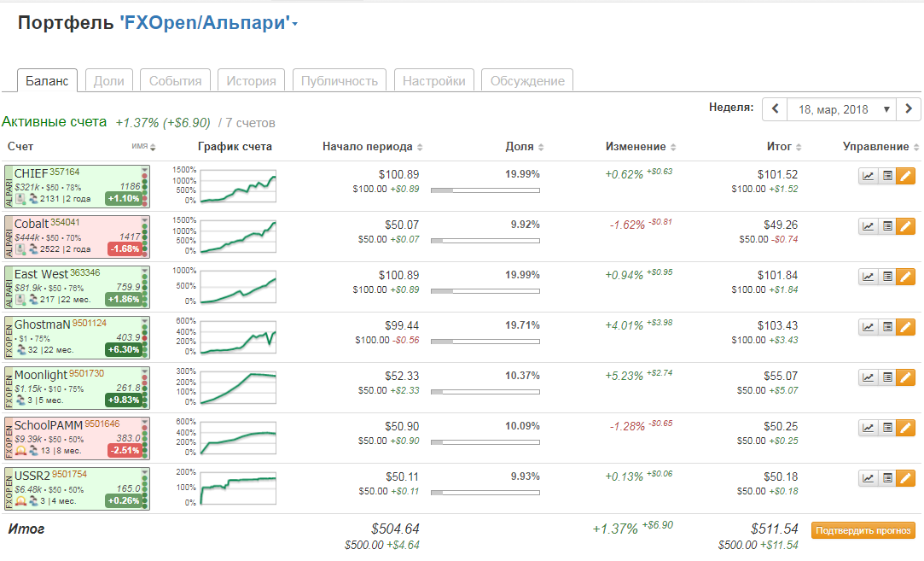Click the chart icon in GhostmaN row
Image resolution: width=924 pixels, height=561 pixels.
(x=868, y=327)
